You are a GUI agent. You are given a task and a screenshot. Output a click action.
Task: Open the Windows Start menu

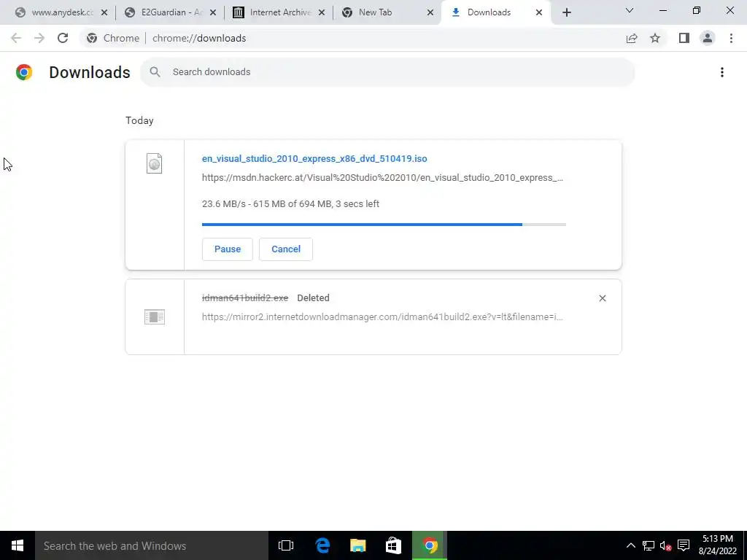(18, 545)
